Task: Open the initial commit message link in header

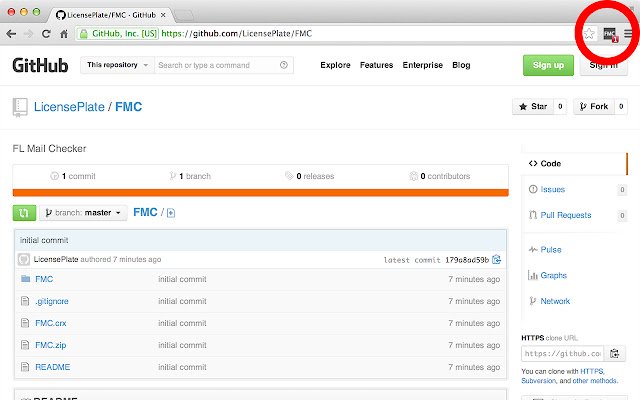Action: pyautogui.click(x=44, y=240)
